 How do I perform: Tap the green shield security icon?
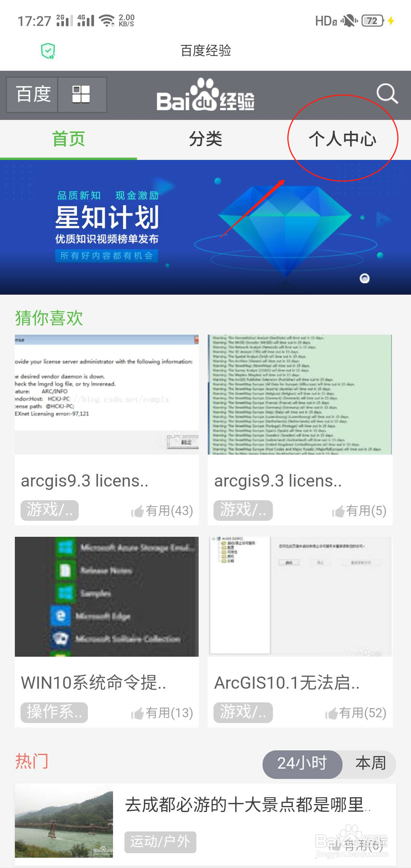pyautogui.click(x=48, y=51)
